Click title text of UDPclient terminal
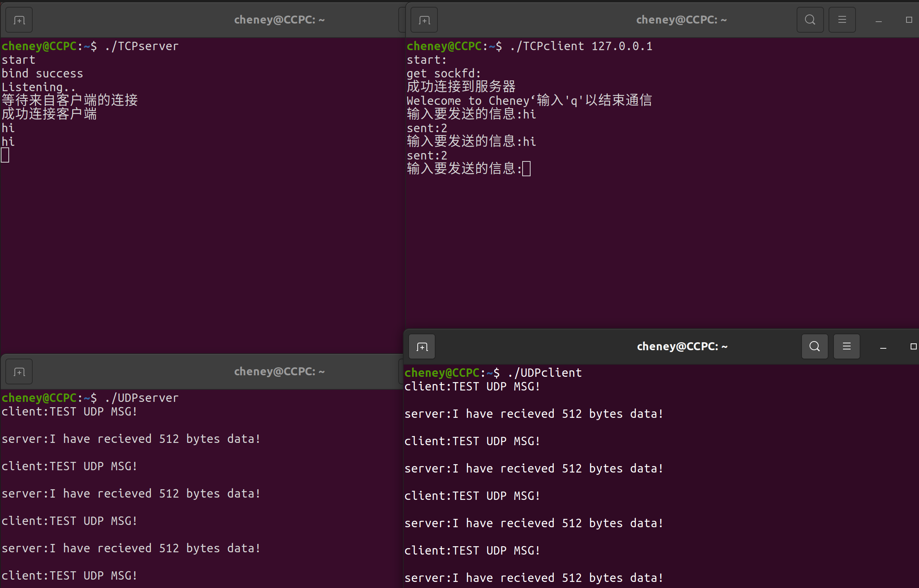Screen dimensions: 919x588 [682, 347]
